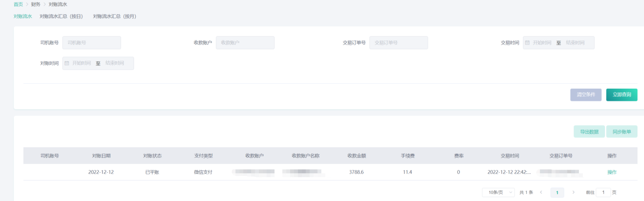
Task: Go to previous page arrow in pagination
Action: [x=541, y=193]
